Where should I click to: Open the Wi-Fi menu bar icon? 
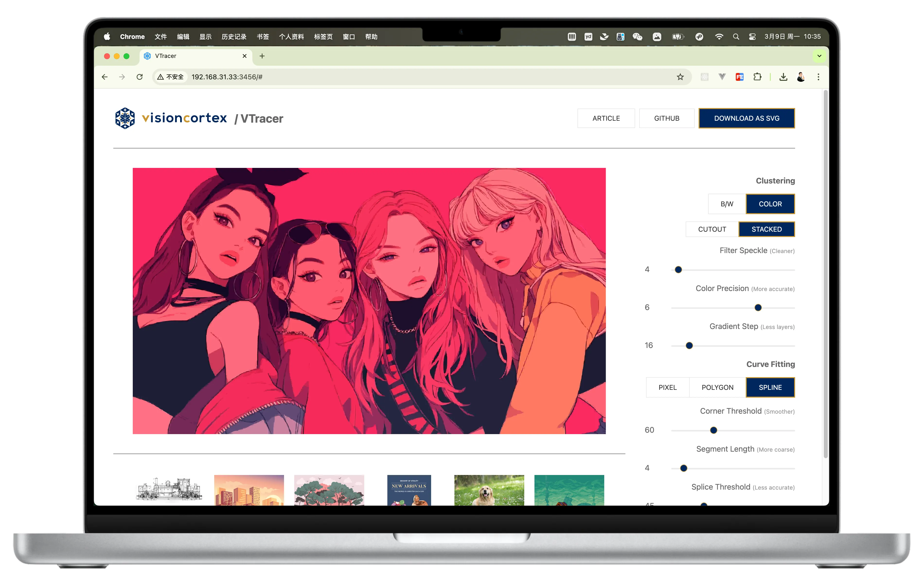pyautogui.click(x=719, y=36)
